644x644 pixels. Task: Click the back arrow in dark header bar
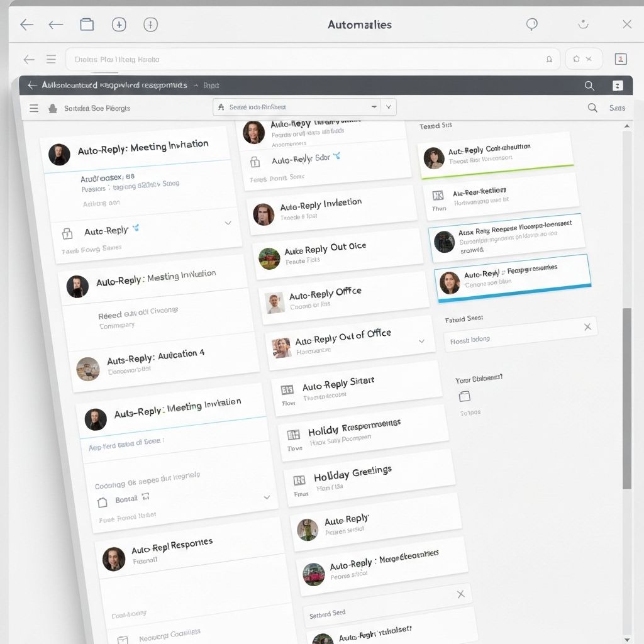click(32, 86)
